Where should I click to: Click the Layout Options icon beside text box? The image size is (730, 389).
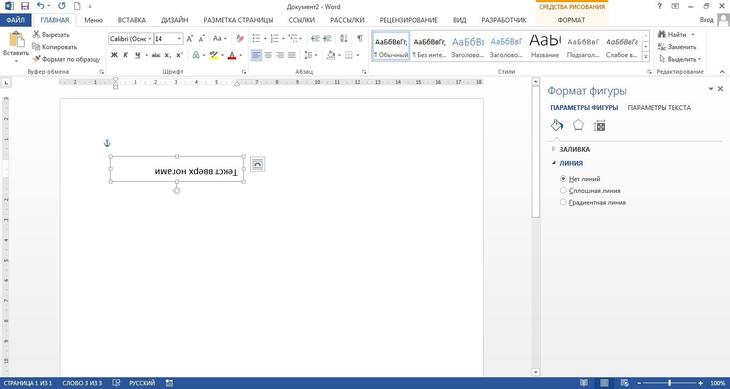pos(257,164)
